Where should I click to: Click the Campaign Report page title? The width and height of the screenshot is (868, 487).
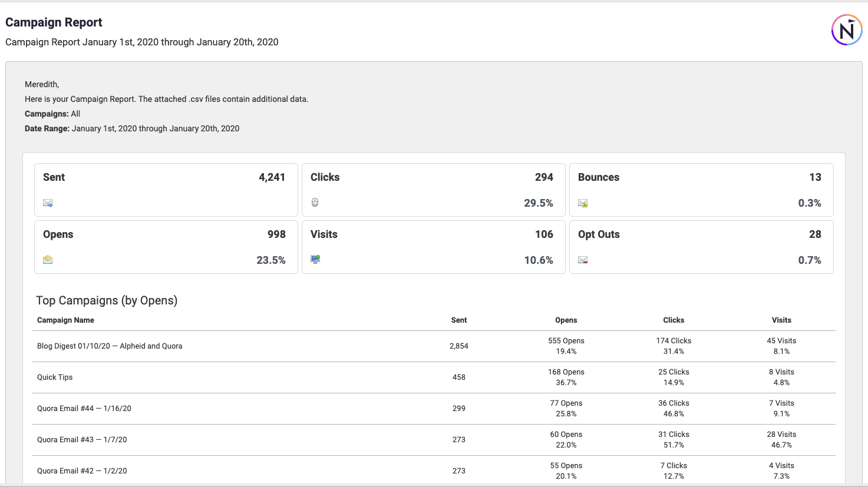[54, 22]
